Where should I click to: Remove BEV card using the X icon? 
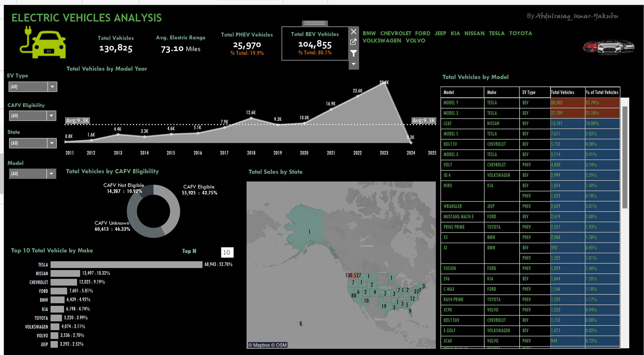pos(354,32)
